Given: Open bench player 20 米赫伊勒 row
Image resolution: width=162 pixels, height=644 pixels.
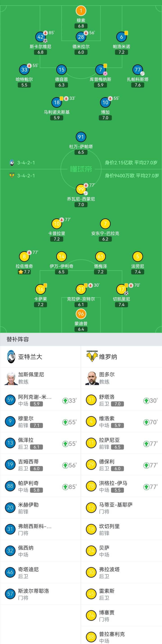Looking at the screenshot, I should pyautogui.click(x=40, y=508).
